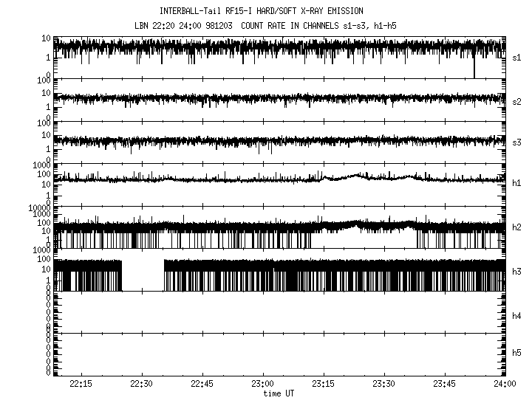Click the 23:15 time axis label
The height and width of the screenshot is (406, 532).
(323, 384)
